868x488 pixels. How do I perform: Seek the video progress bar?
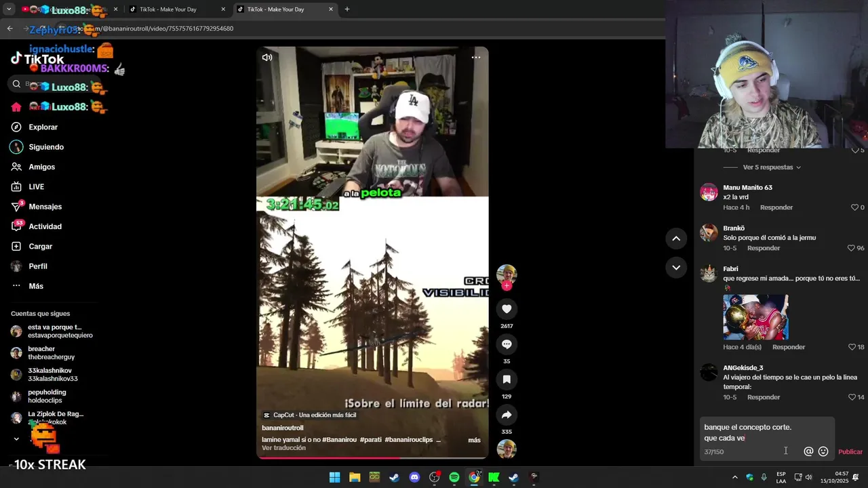tap(372, 457)
